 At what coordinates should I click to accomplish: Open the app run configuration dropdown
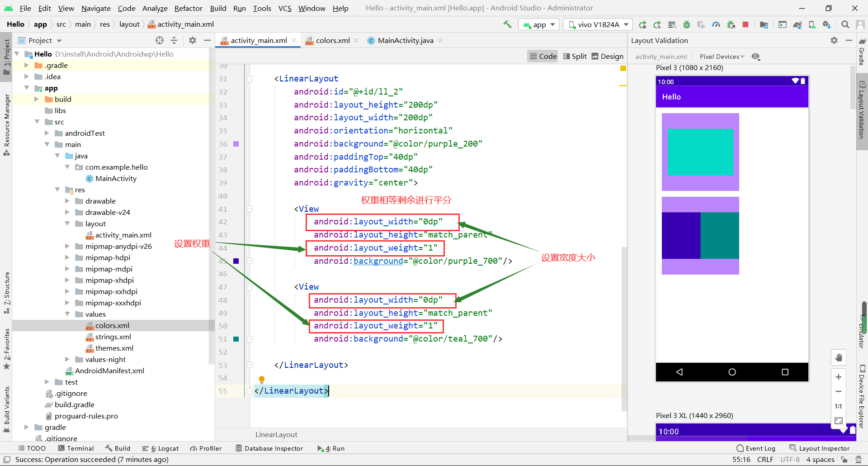[x=539, y=24]
